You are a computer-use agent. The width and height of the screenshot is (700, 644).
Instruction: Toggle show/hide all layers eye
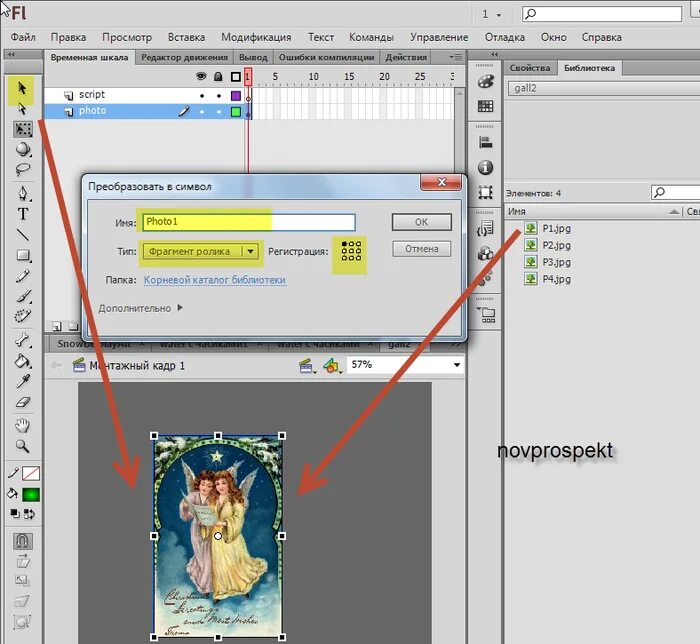point(201,76)
